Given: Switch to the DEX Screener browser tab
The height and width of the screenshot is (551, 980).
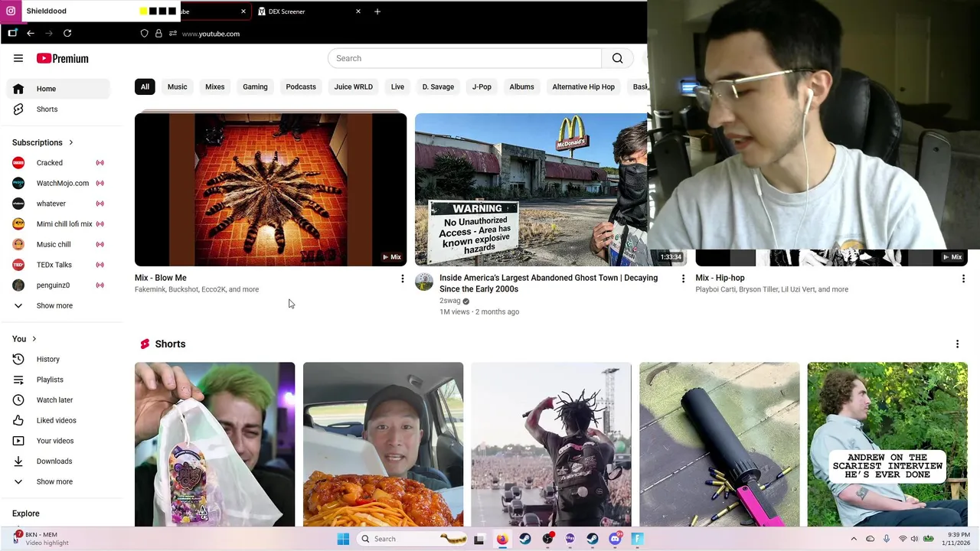Looking at the screenshot, I should tap(309, 11).
